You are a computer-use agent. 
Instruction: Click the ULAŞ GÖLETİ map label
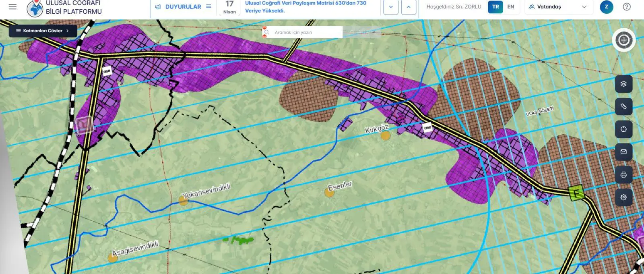[540, 111]
